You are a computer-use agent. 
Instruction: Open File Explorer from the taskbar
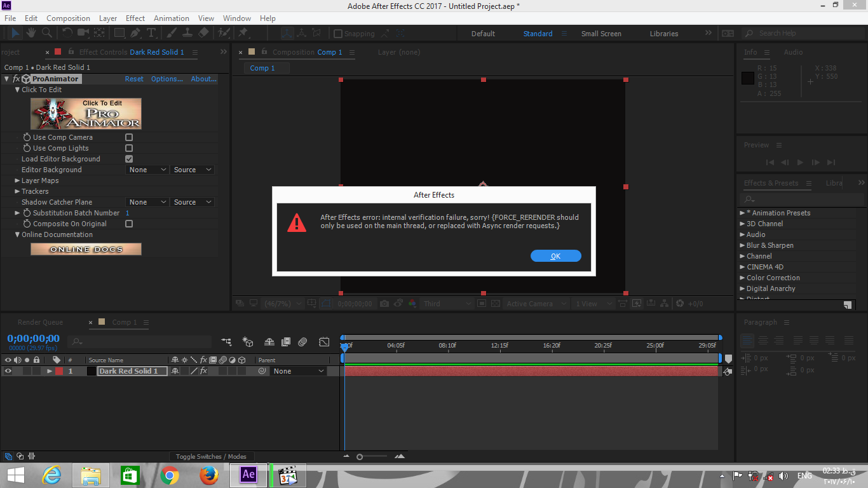pyautogui.click(x=91, y=475)
